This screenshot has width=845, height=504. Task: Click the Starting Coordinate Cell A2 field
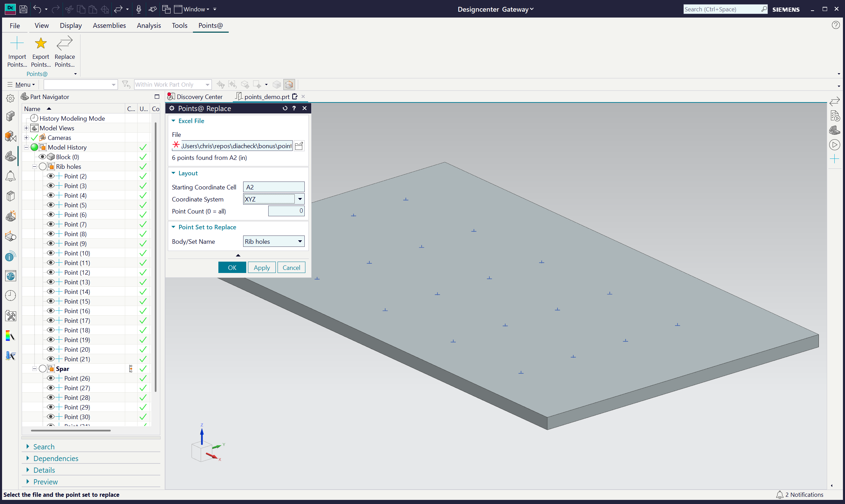[274, 187]
